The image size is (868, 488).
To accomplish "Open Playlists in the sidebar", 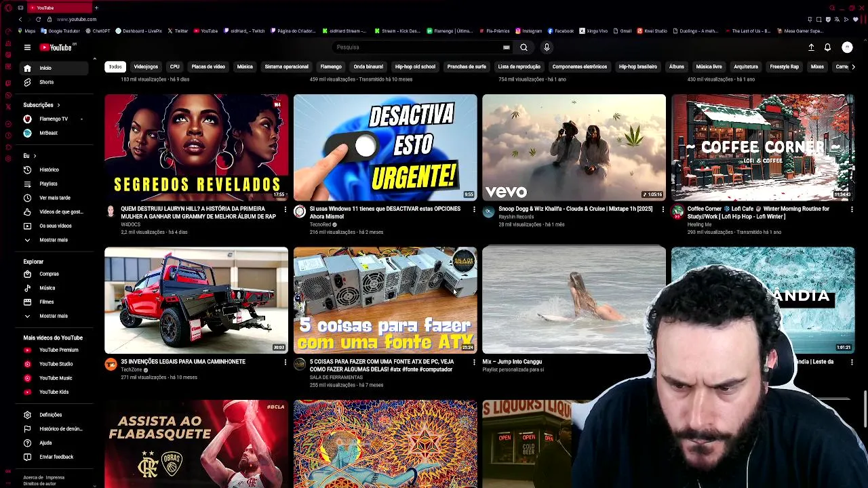I will click(54, 184).
